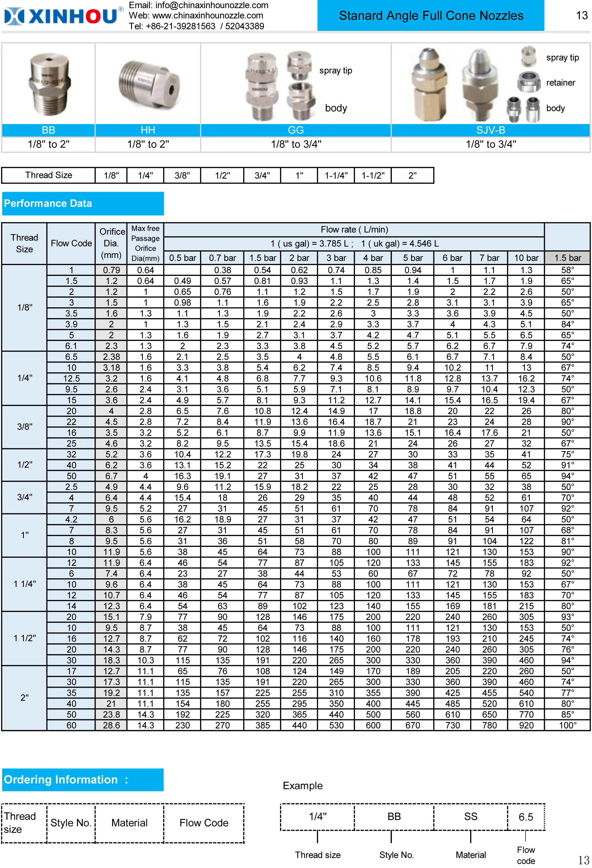Click the Max free Passage Orifice Dia header
The width and height of the screenshot is (592, 868).
coord(145,243)
